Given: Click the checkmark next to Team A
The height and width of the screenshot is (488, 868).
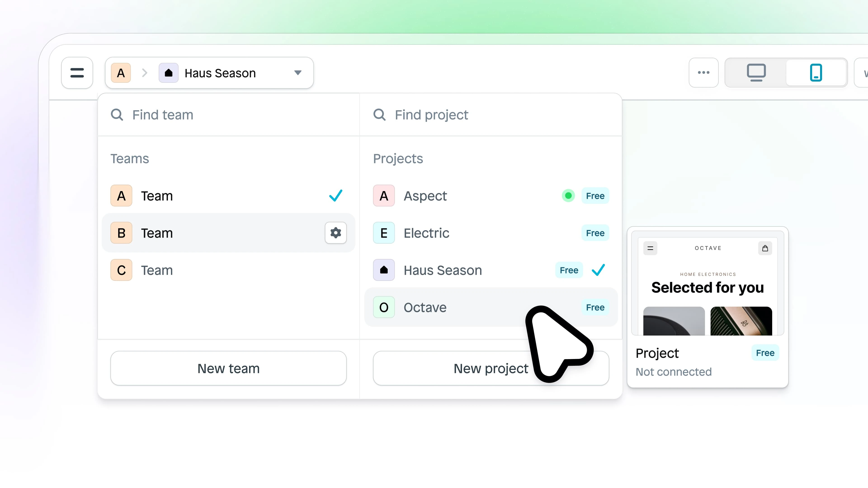Looking at the screenshot, I should (336, 196).
